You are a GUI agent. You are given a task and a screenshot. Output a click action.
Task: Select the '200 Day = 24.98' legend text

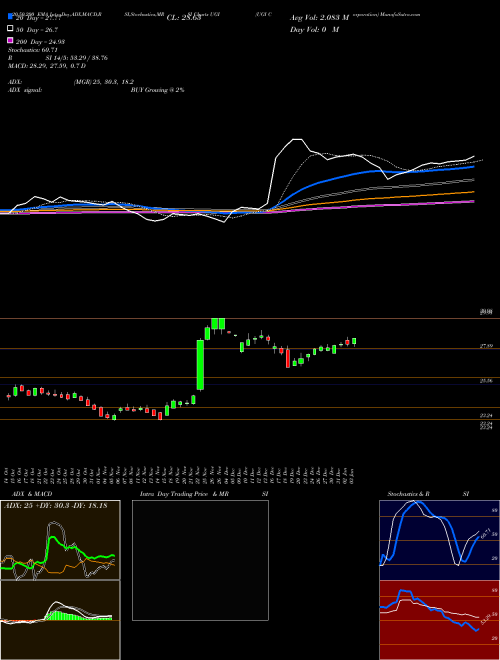click(x=40, y=41)
